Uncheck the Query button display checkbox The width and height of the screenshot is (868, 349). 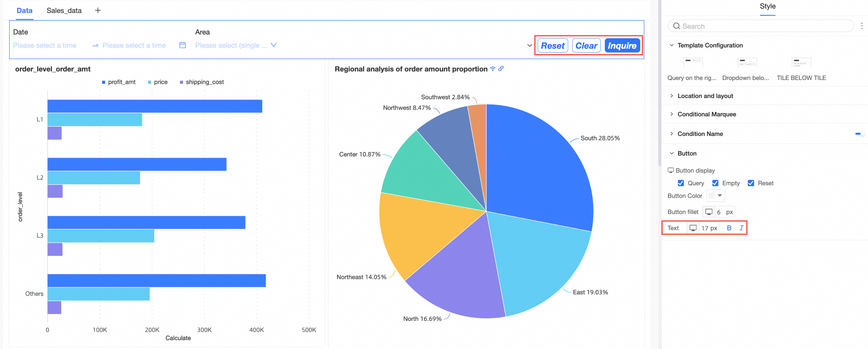pos(681,183)
